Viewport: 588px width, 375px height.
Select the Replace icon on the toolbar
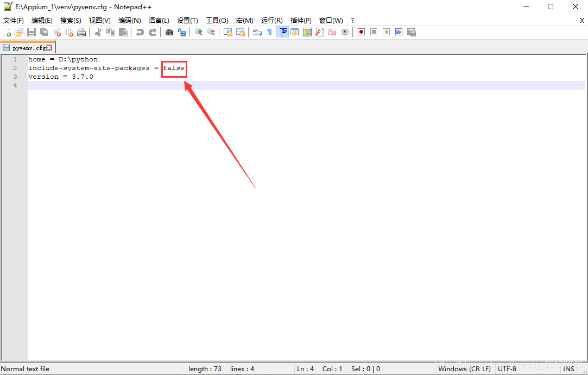(x=182, y=32)
